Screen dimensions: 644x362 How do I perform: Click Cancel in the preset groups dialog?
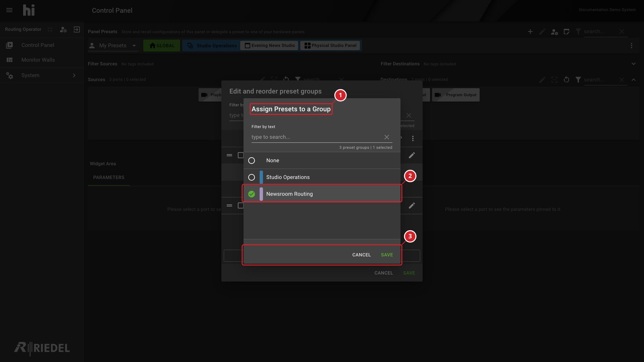(x=383, y=273)
